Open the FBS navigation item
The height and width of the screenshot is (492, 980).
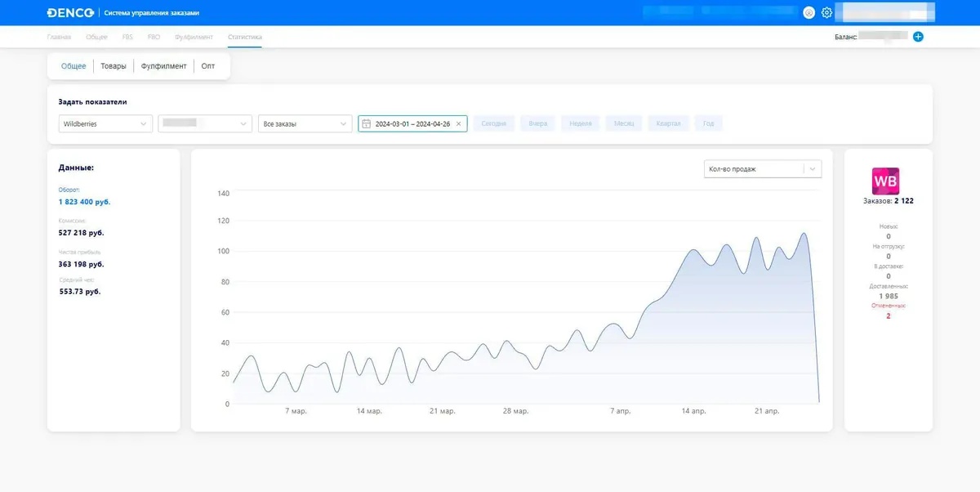pyautogui.click(x=127, y=37)
